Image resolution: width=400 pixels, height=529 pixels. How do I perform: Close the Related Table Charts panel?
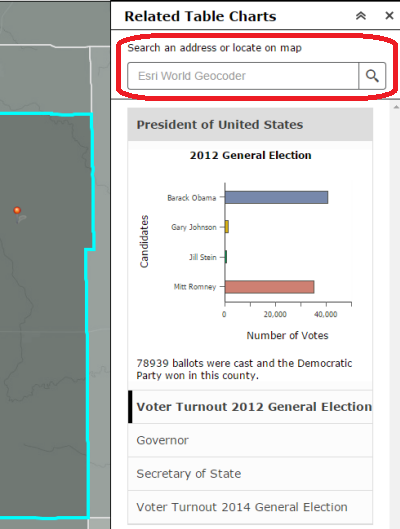coord(389,16)
